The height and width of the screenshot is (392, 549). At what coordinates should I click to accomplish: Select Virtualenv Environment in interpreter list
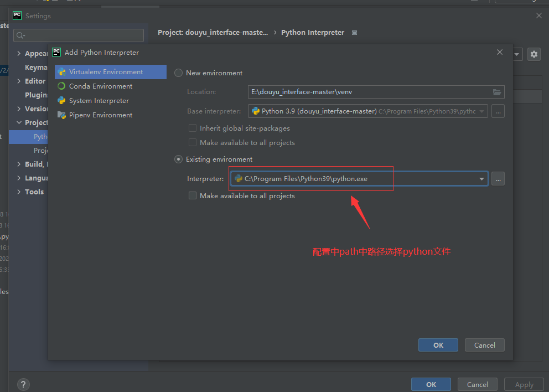pos(110,72)
